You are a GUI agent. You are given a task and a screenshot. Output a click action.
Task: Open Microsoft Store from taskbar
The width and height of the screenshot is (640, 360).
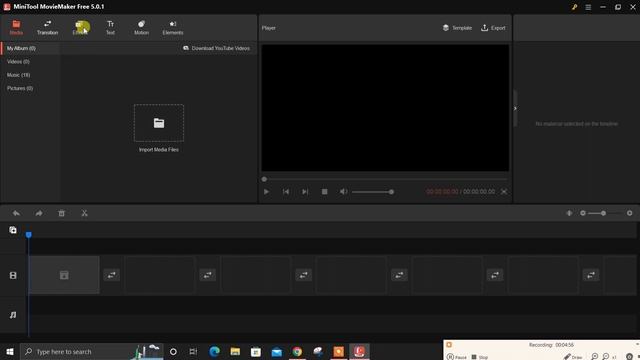(256, 351)
